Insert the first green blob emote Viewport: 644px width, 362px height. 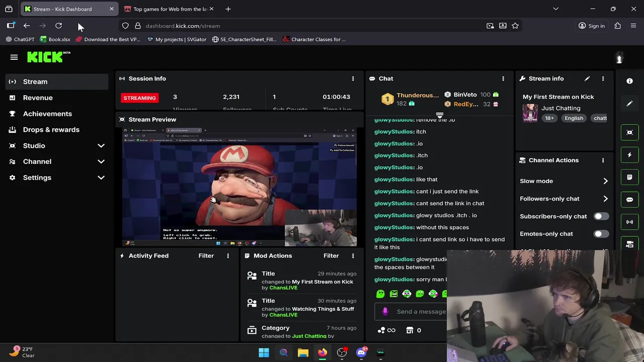point(380,294)
